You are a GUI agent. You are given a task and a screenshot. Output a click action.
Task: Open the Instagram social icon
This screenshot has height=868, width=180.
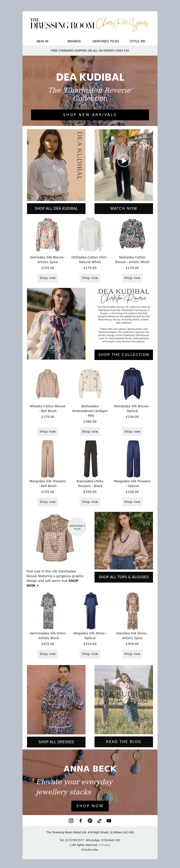point(71,820)
